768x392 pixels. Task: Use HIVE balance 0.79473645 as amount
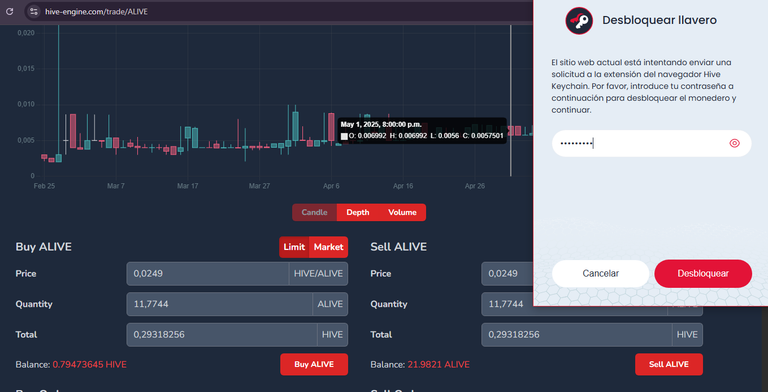pos(90,365)
